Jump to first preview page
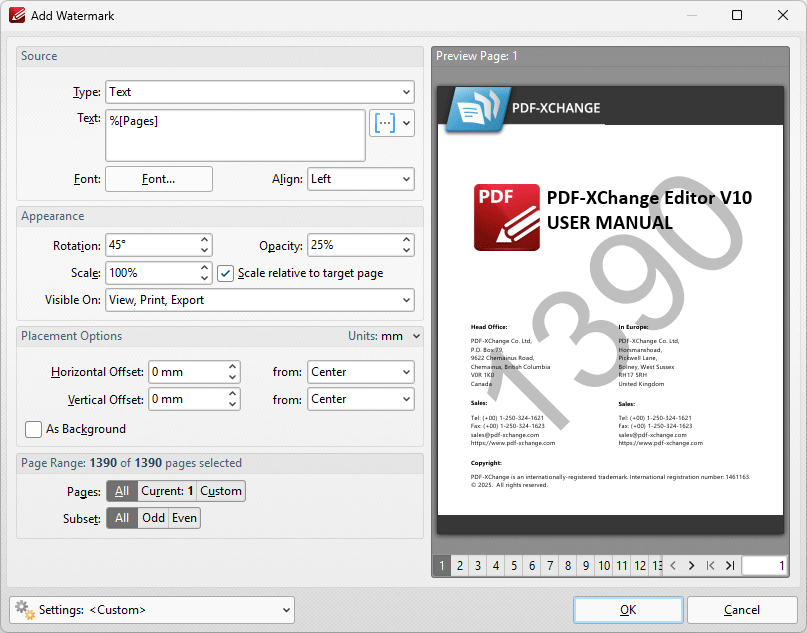This screenshot has width=807, height=633. pyautogui.click(x=710, y=566)
